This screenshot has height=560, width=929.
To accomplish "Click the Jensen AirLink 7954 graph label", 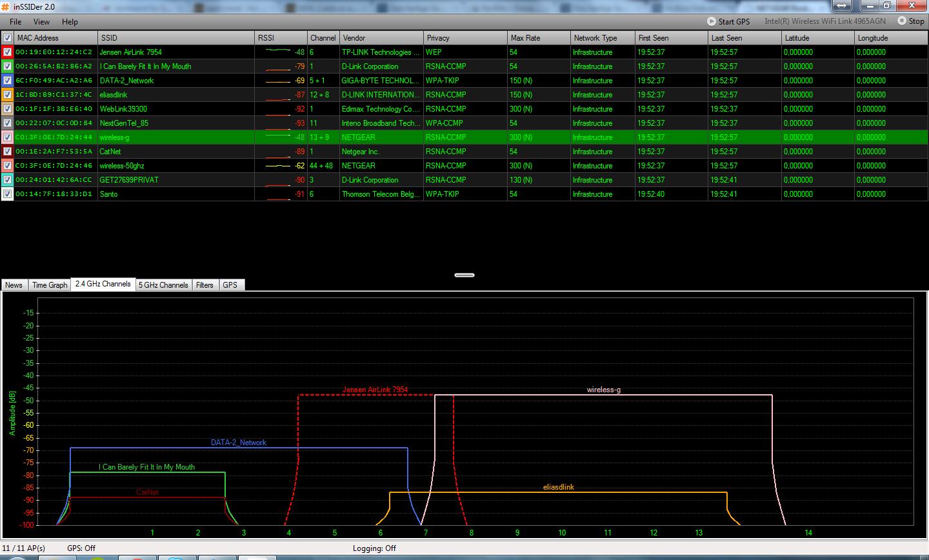I will 375,390.
